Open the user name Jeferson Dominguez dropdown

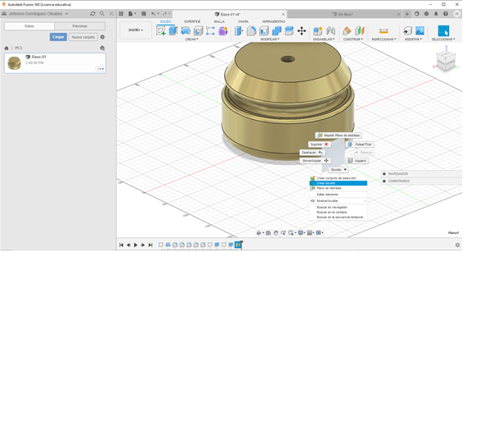coord(38,14)
